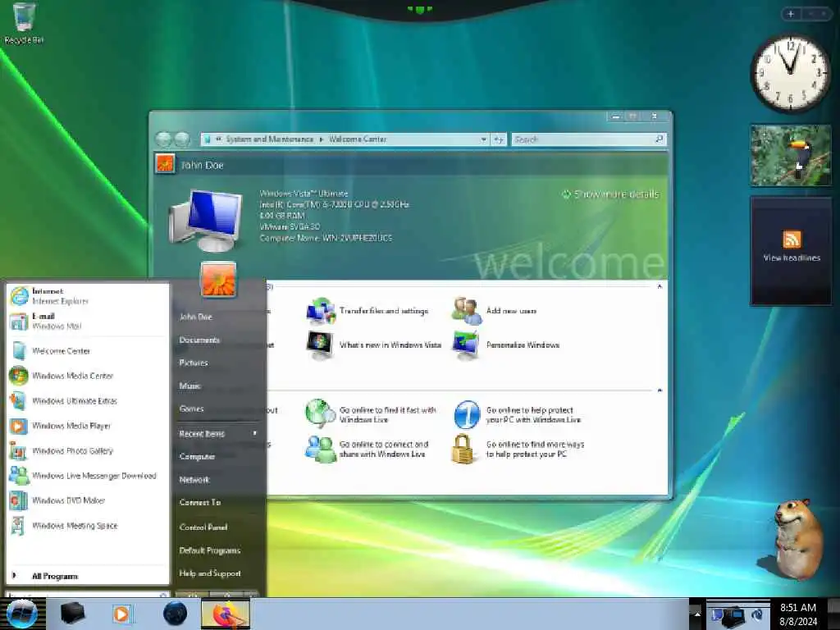This screenshot has height=630, width=840.
Task: Click the Back button in Welcome Center
Action: (163, 139)
